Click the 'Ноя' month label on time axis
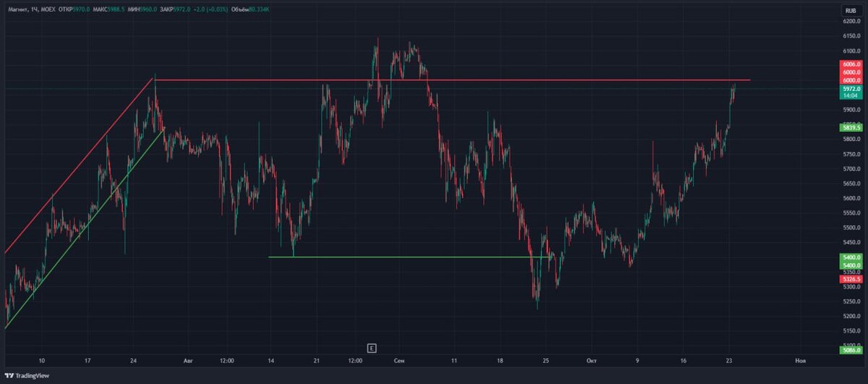 (x=800, y=359)
